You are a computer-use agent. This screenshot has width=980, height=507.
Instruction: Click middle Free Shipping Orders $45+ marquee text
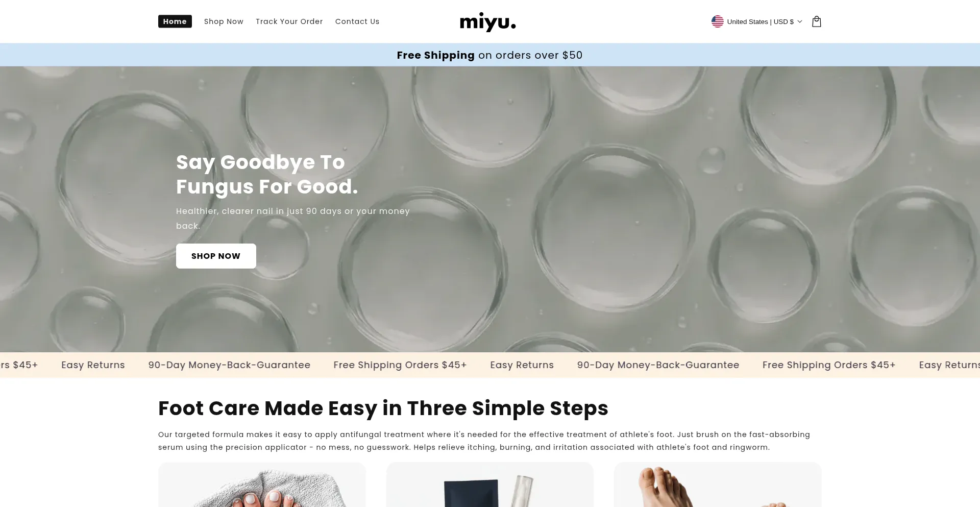coord(400,365)
